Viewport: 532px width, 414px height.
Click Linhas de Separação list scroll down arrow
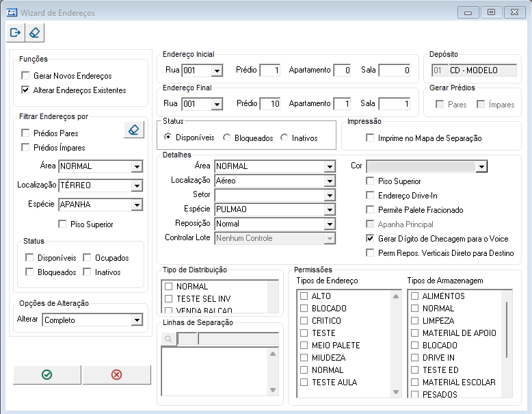(x=273, y=390)
